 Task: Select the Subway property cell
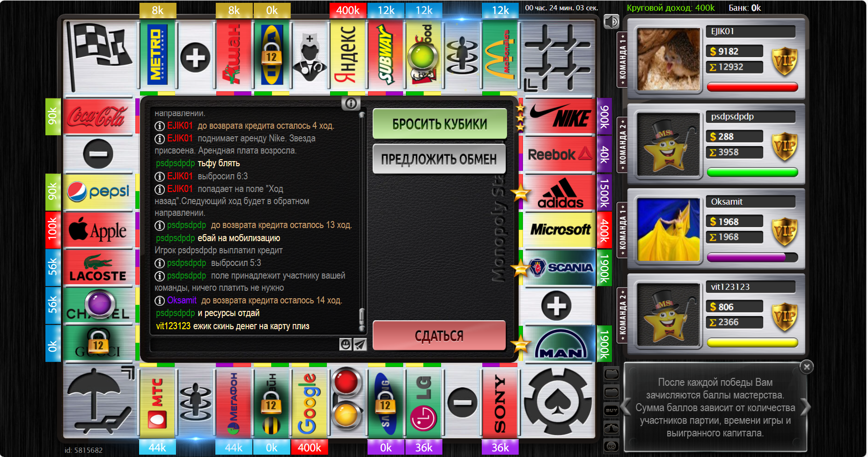point(386,55)
